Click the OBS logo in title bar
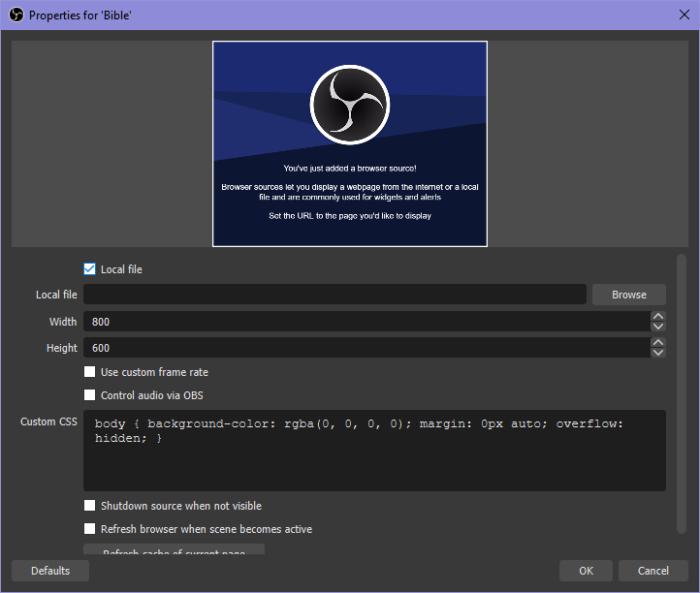 click(16, 15)
